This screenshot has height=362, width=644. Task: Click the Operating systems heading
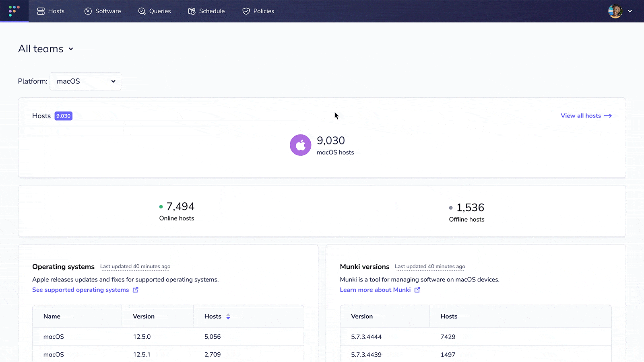[x=63, y=267]
